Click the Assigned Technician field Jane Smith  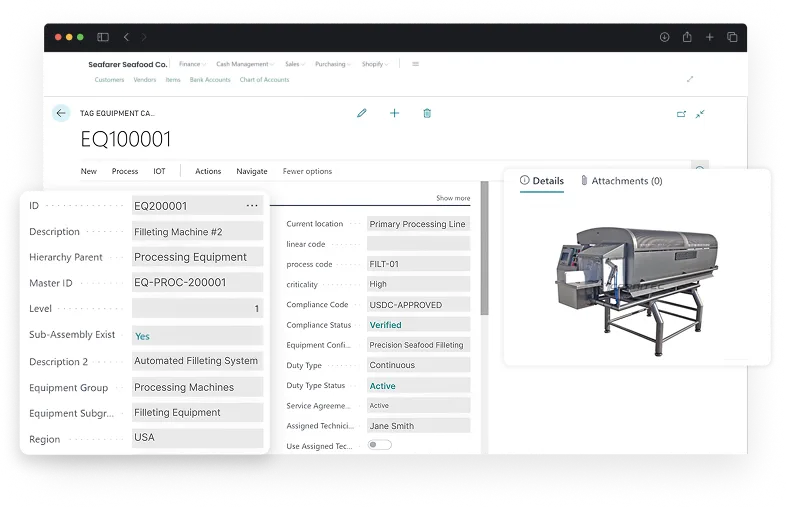pos(418,426)
